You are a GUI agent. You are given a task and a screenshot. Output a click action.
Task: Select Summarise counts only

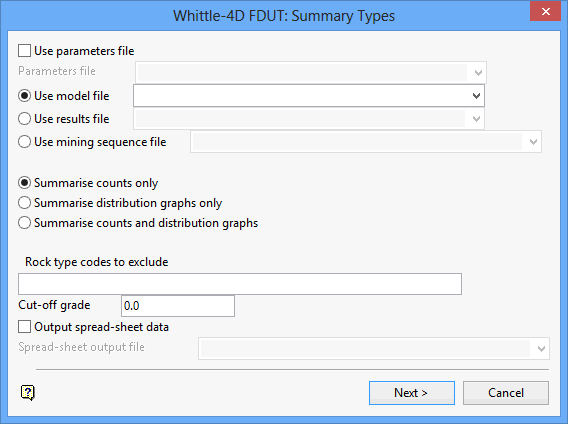24,183
